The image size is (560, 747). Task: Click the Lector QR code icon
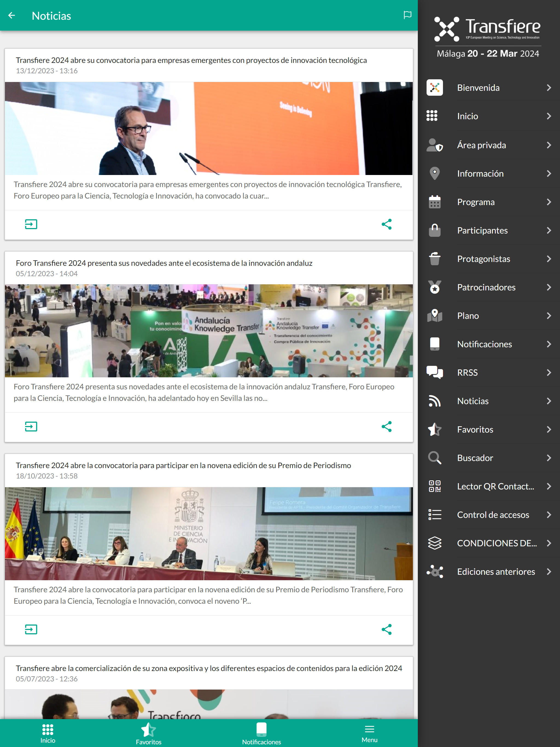click(x=435, y=486)
